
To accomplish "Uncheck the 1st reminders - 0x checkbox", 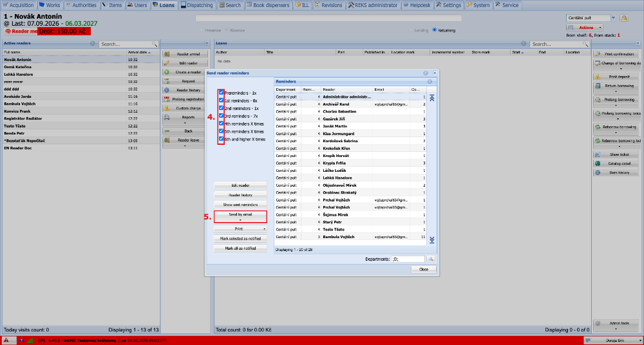I will coord(222,100).
